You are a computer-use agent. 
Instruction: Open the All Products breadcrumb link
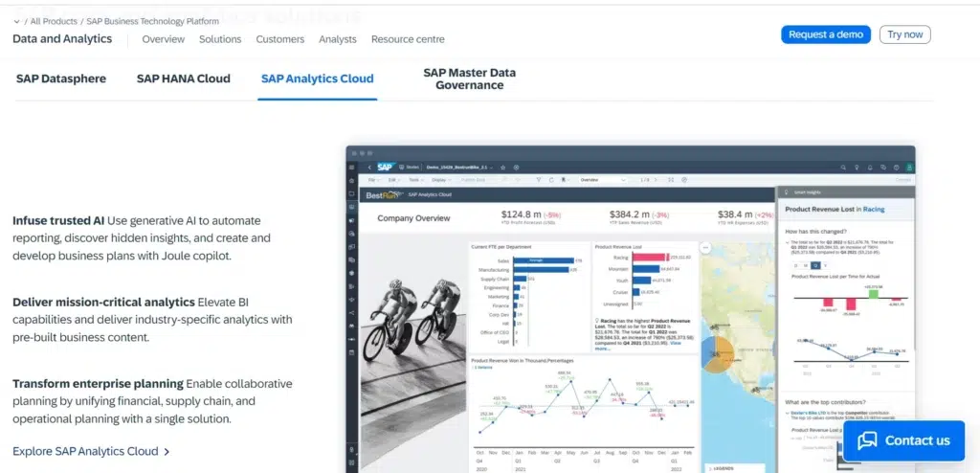coord(54,21)
